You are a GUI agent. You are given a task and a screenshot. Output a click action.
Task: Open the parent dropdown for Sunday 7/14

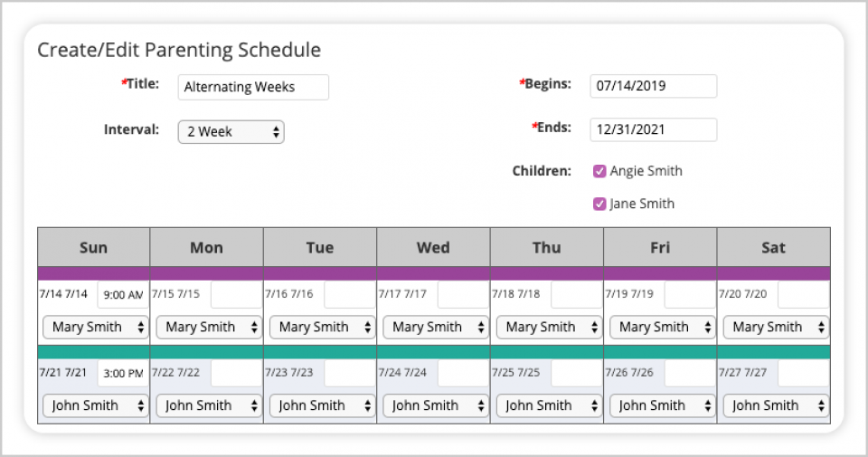click(95, 327)
